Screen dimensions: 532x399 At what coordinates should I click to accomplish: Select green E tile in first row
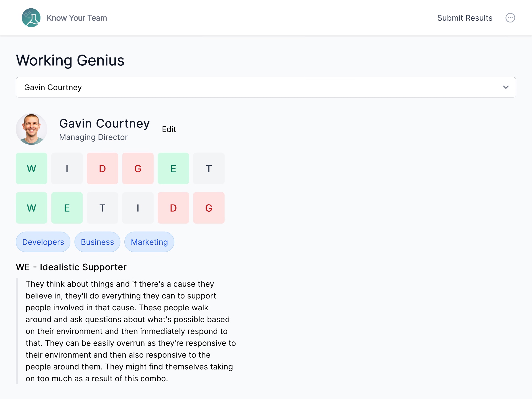(173, 168)
